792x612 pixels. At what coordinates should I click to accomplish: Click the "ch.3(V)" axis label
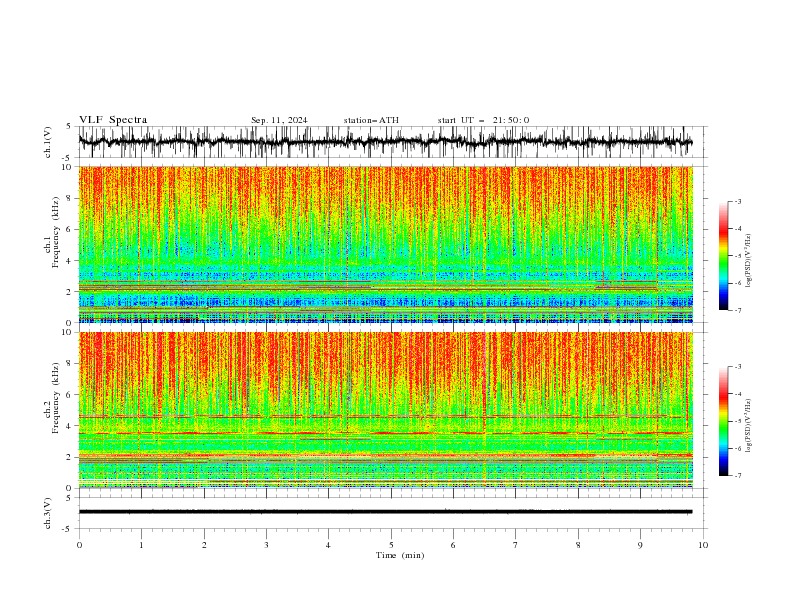click(x=48, y=513)
